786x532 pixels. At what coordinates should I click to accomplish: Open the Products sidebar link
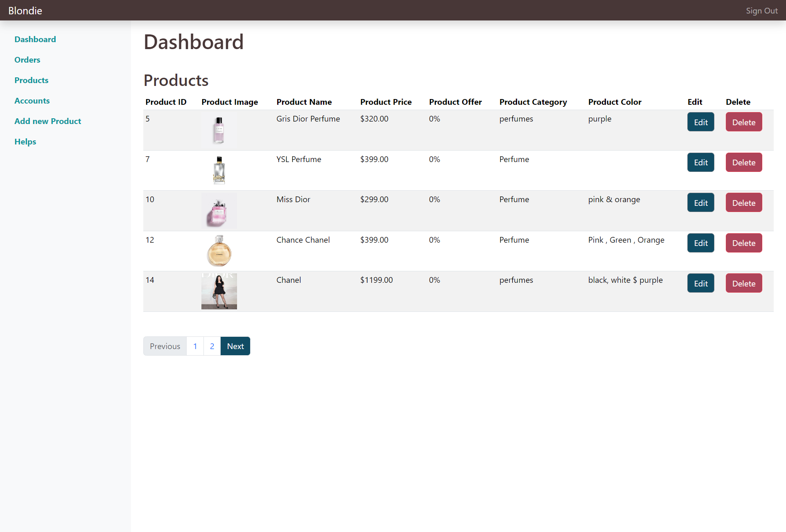tap(32, 80)
